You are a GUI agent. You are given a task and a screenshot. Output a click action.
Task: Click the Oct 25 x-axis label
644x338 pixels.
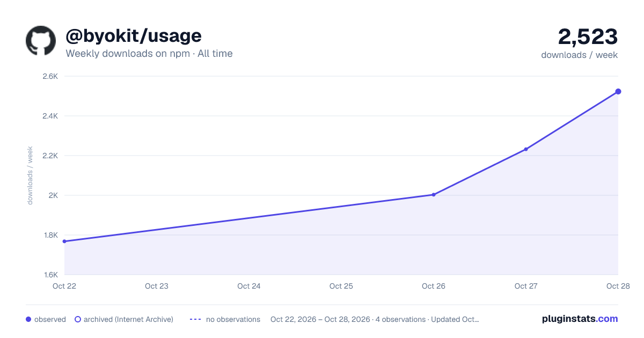pos(341,286)
